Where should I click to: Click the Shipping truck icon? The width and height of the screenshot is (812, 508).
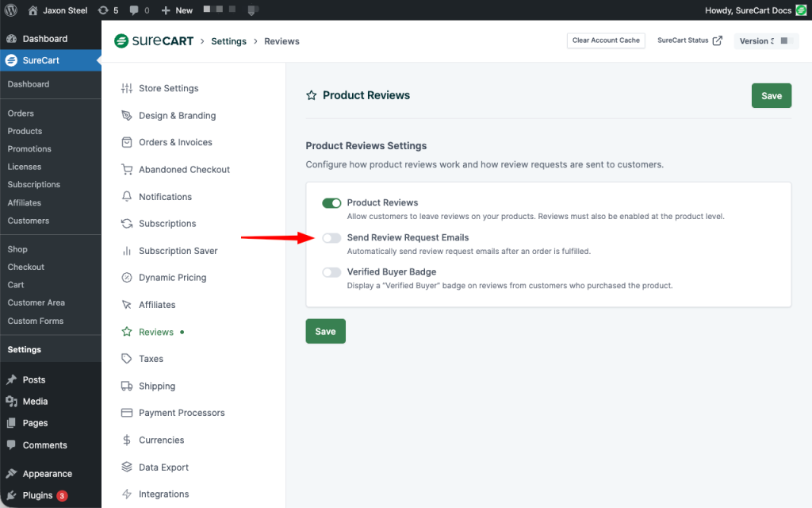[x=126, y=386]
